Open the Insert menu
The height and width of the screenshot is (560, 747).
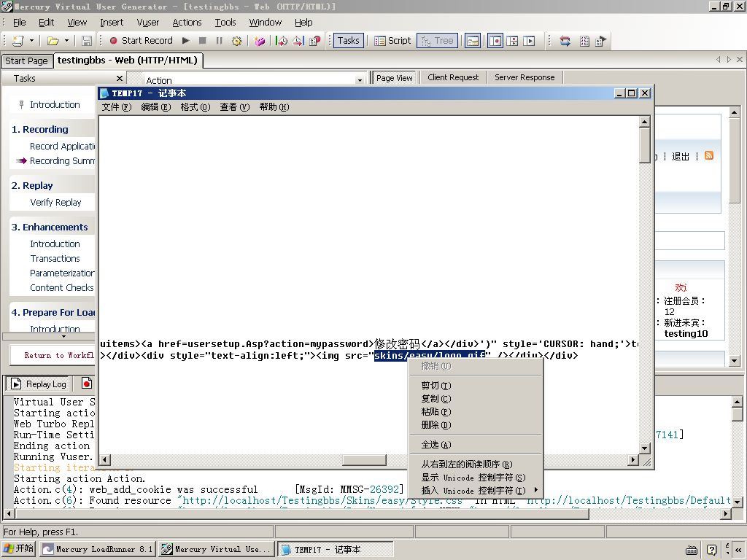(112, 23)
